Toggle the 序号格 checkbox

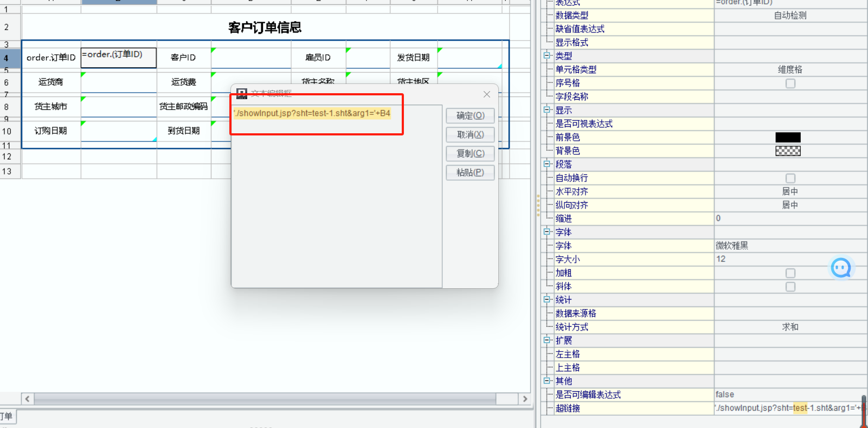790,83
